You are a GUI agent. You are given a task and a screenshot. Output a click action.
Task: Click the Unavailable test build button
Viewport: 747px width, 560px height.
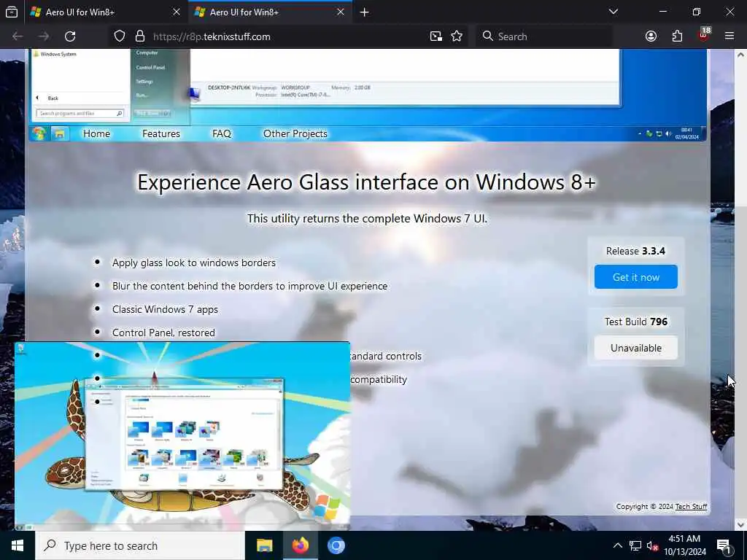tap(636, 348)
